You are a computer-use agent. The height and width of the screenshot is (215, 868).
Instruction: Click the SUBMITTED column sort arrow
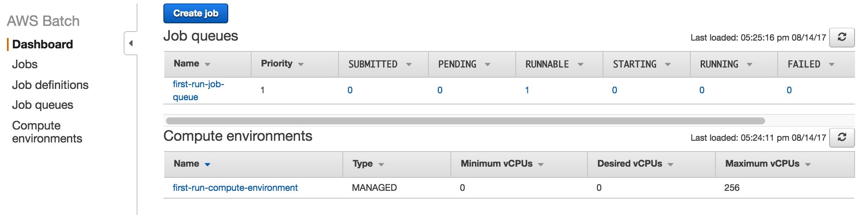(408, 64)
